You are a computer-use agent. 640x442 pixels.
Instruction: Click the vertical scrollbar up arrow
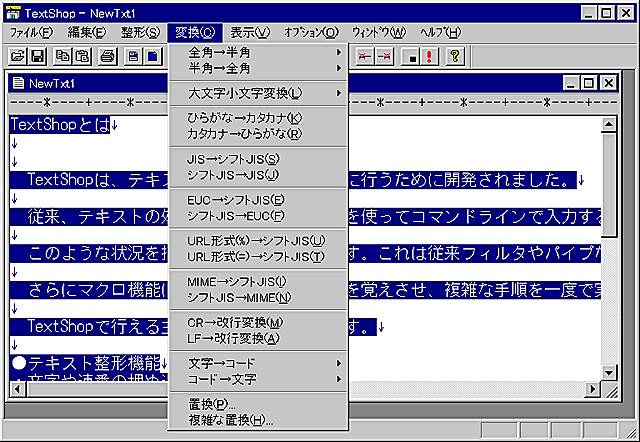[x=609, y=124]
